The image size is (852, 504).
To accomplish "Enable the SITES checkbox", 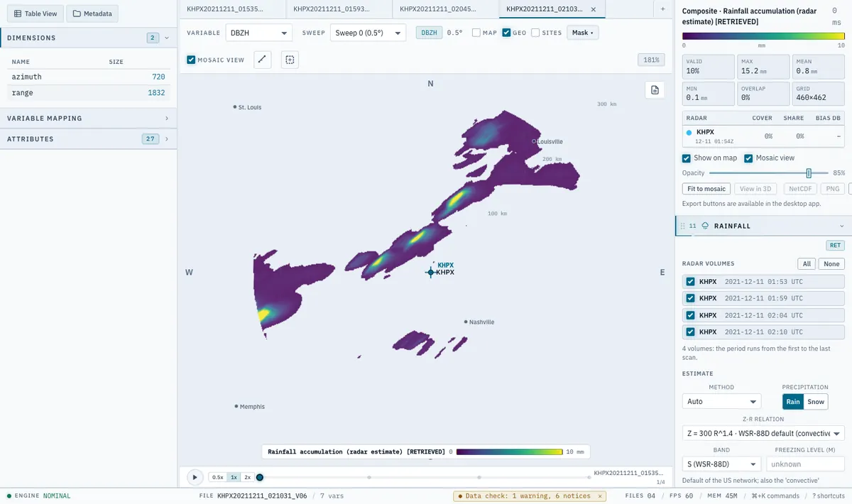I will point(536,33).
